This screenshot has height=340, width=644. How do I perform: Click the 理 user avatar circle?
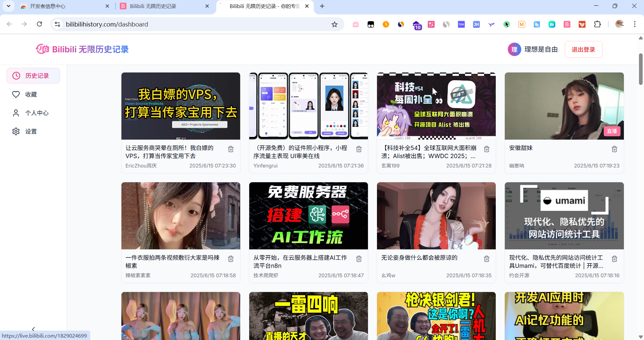pos(514,49)
